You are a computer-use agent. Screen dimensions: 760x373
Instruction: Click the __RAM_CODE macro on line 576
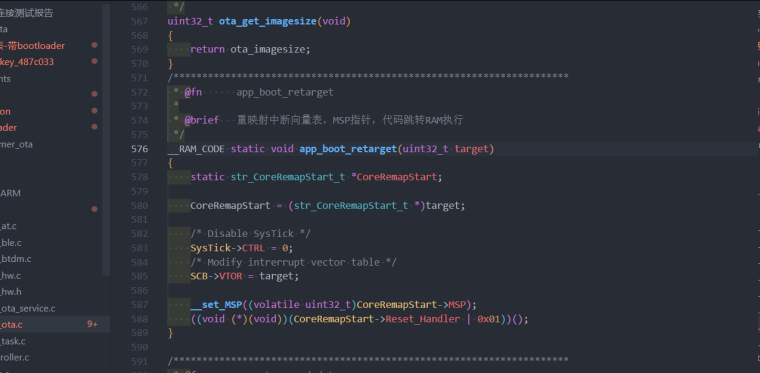click(x=196, y=149)
